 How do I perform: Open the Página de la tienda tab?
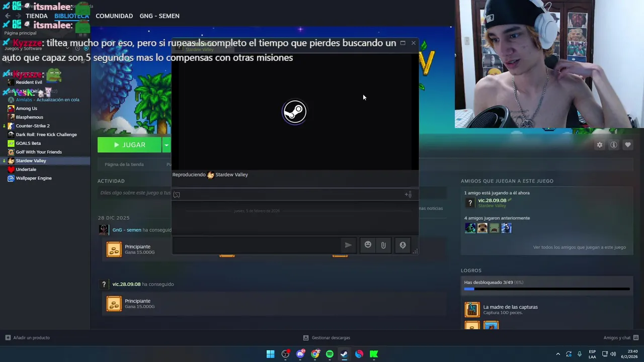124,164
